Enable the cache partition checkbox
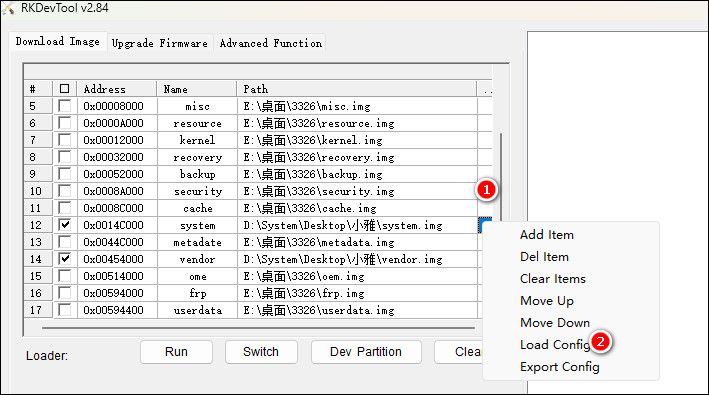709x395 pixels. [x=65, y=208]
